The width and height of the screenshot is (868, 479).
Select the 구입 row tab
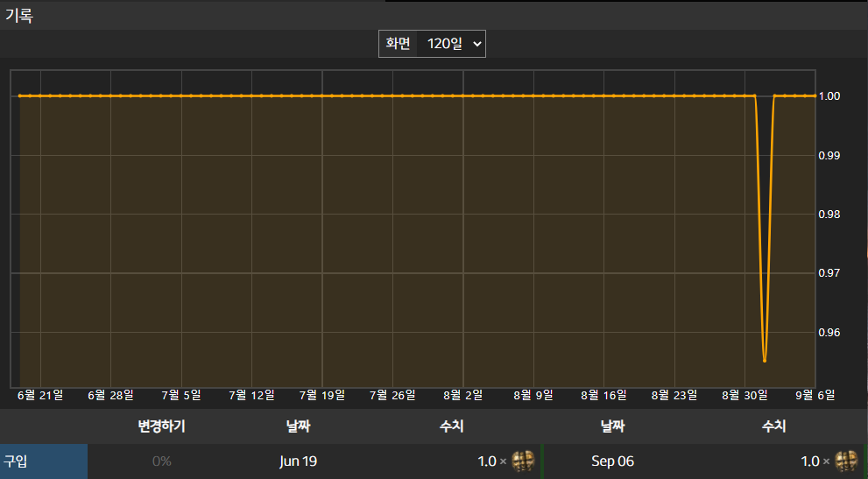(x=44, y=461)
